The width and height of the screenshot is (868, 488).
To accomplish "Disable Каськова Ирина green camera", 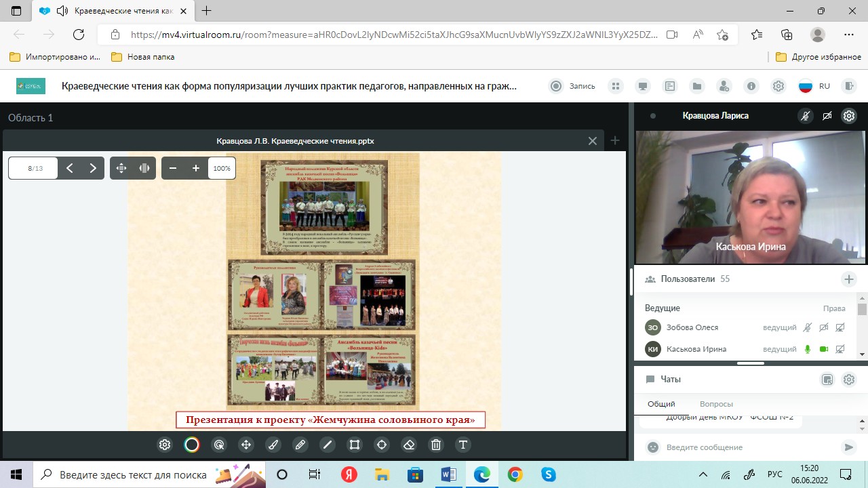I will [x=824, y=349].
